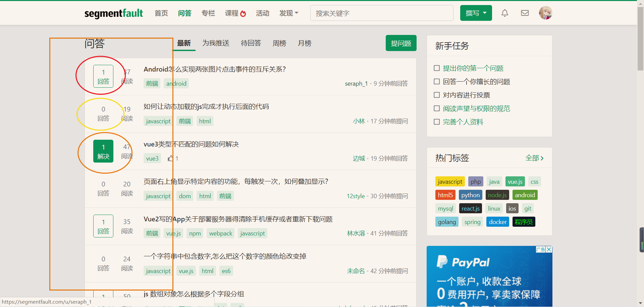The width and height of the screenshot is (644, 307).
Task: Click the orange html5 hot tag
Action: [x=445, y=195]
